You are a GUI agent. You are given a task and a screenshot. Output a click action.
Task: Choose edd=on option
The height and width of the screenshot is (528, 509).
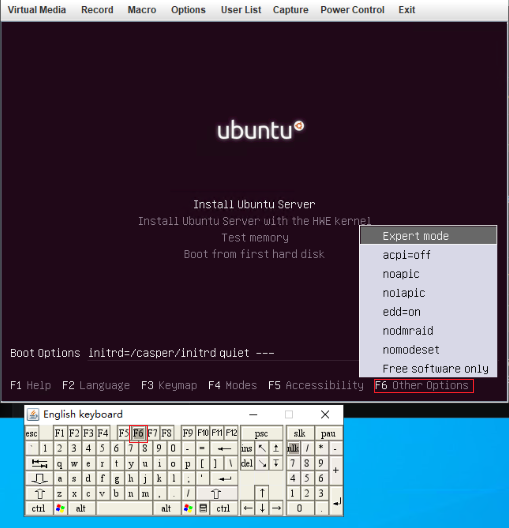[x=428, y=312]
